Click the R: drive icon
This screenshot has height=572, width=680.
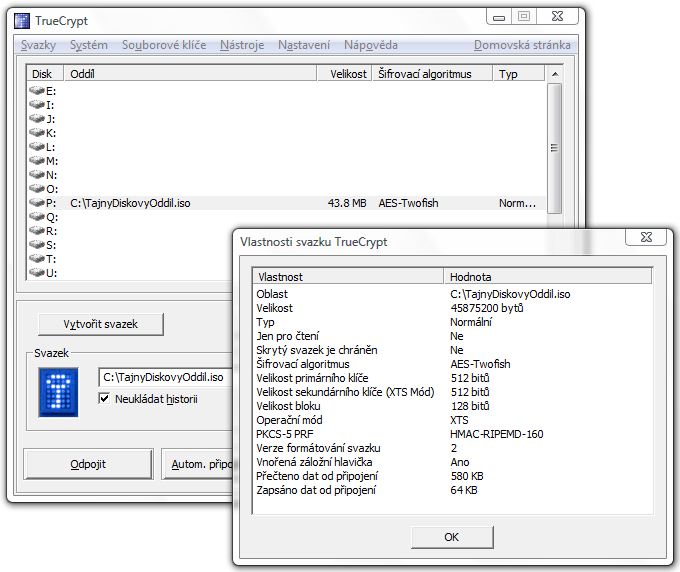point(37,231)
